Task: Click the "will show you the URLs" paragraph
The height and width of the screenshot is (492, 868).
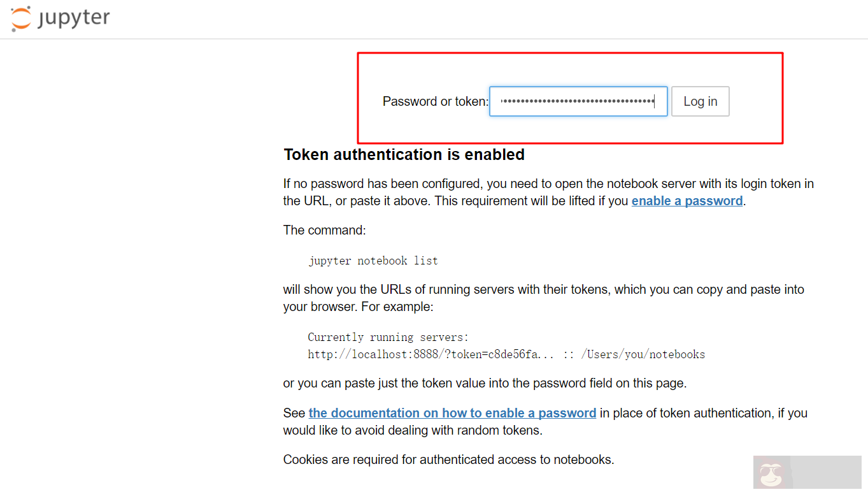Action: [543, 290]
